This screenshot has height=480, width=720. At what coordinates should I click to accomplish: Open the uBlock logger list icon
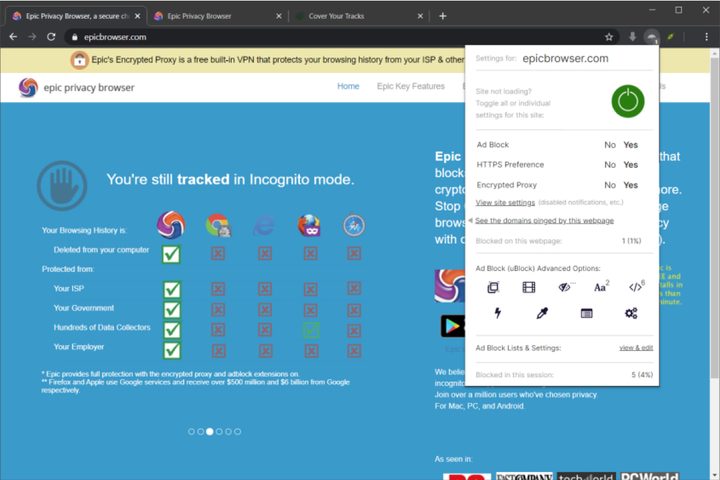pos(587,313)
